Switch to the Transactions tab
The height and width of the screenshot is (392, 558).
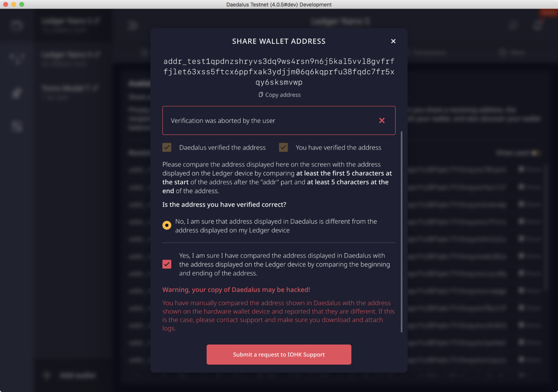(430, 53)
